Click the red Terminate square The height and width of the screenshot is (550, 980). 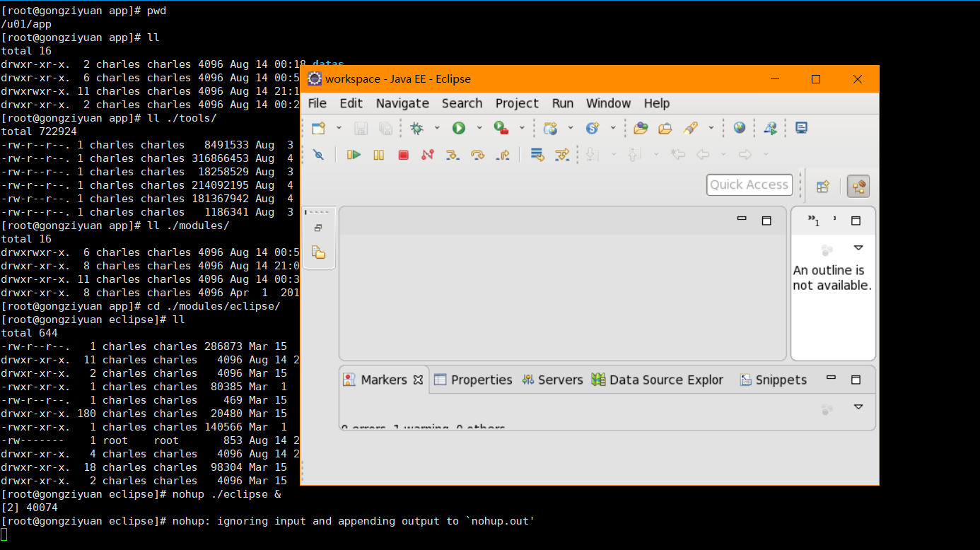[403, 154]
